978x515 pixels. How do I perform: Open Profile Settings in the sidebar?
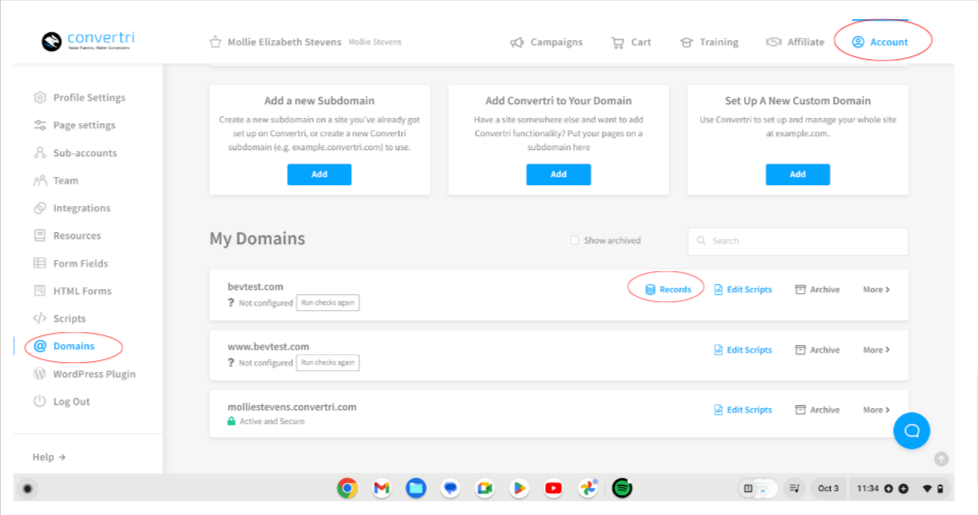[x=79, y=97]
